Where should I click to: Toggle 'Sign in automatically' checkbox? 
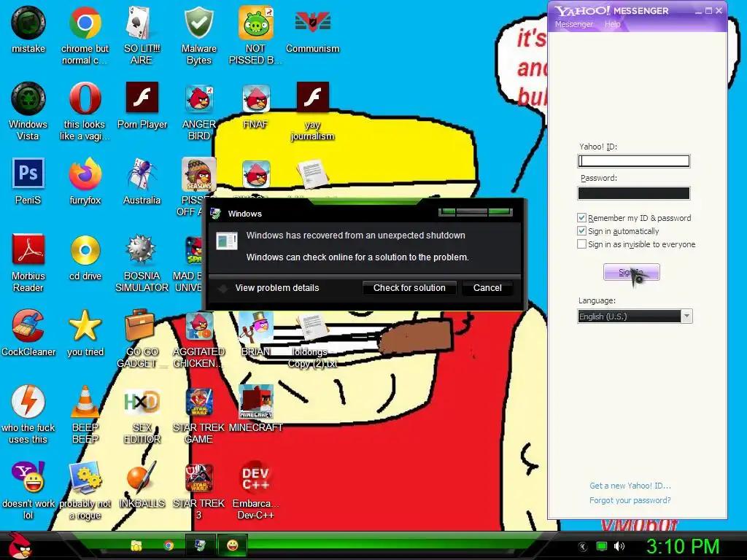[581, 231]
